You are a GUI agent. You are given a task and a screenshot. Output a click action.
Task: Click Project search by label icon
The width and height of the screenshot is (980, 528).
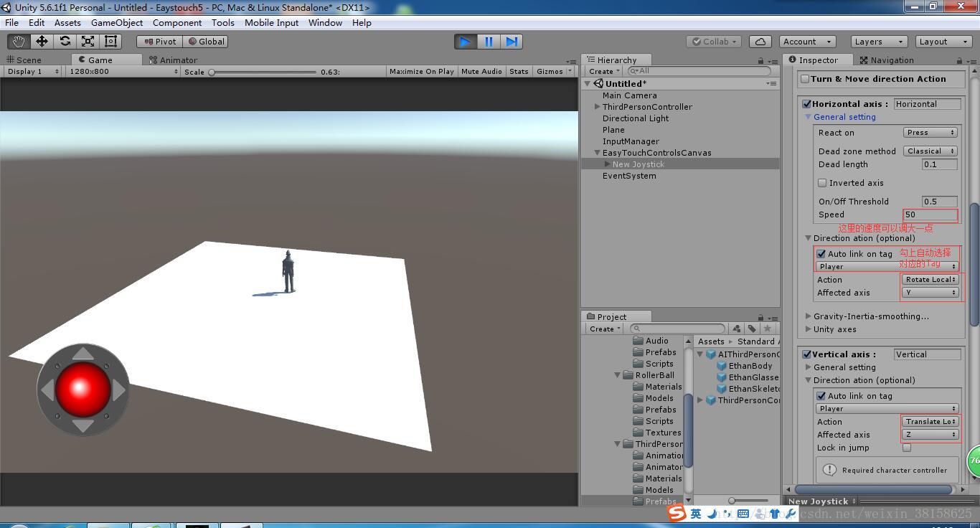[x=752, y=329]
